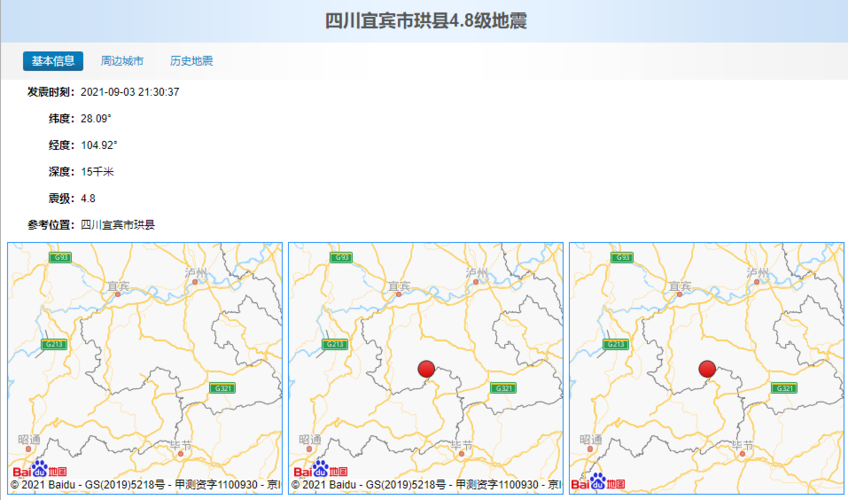Click the 发震时刻 label
Screen dimensions: 848x500
pyautogui.click(x=49, y=92)
